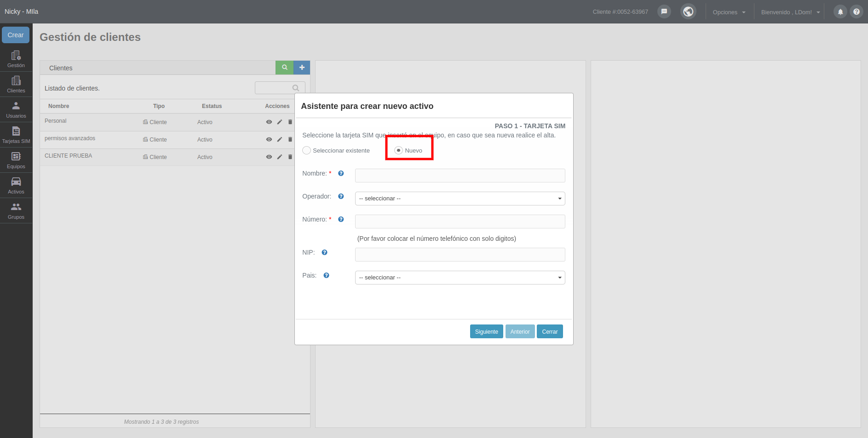This screenshot has width=868, height=438.
Task: Open the help question mark in top bar
Action: pyautogui.click(x=856, y=11)
